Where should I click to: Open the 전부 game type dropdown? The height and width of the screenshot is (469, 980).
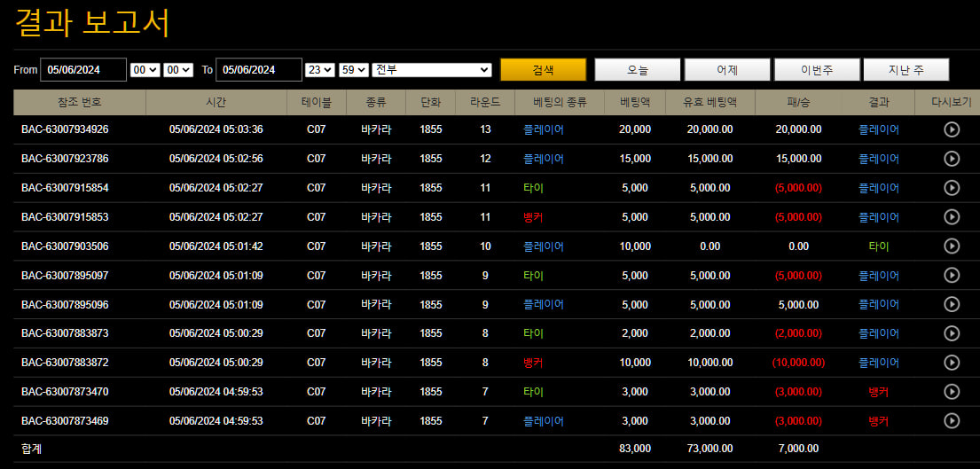[x=432, y=70]
